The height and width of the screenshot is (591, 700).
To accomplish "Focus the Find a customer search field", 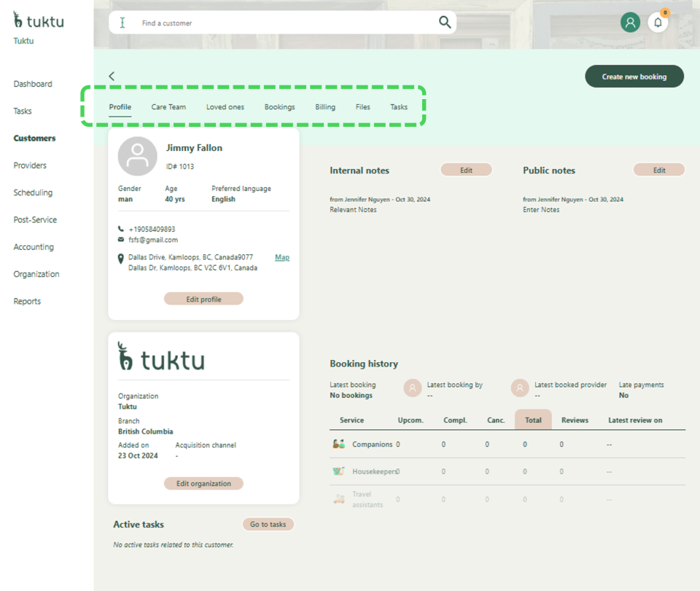I will 284,23.
